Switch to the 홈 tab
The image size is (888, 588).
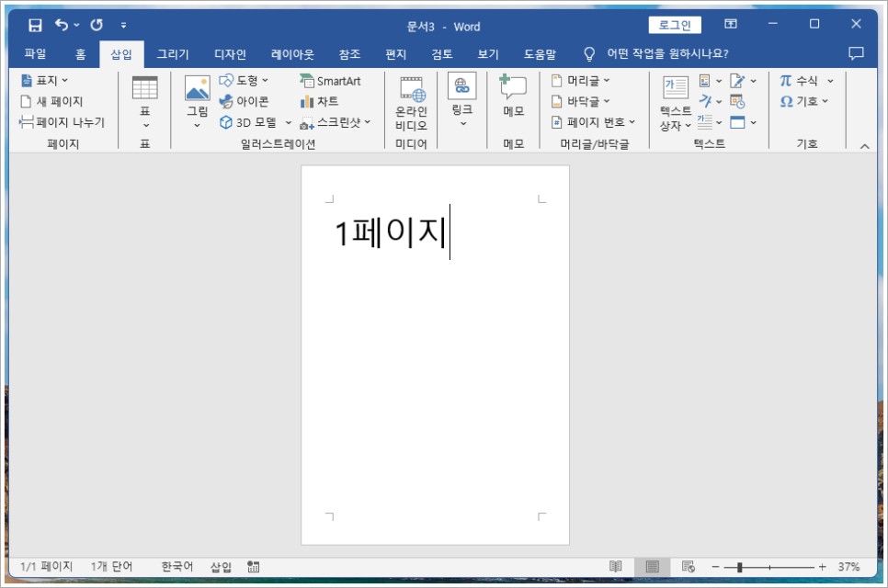tap(80, 54)
